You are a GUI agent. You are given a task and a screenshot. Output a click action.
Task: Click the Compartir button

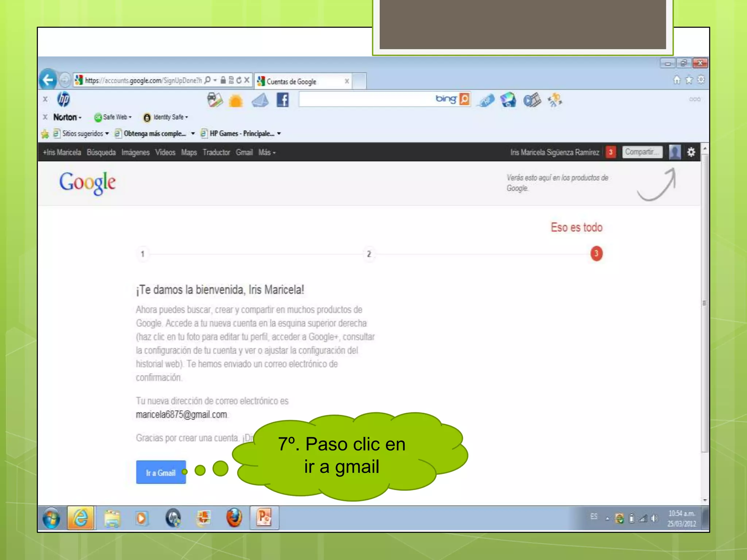642,152
